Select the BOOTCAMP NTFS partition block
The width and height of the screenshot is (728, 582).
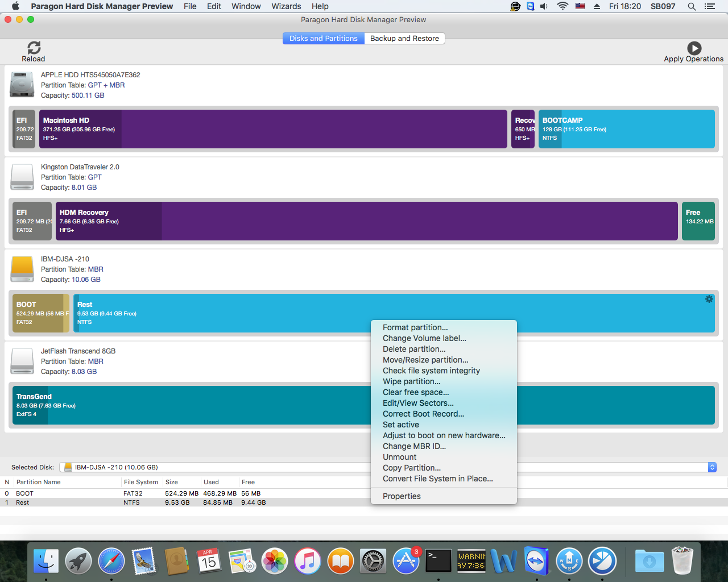(x=627, y=129)
